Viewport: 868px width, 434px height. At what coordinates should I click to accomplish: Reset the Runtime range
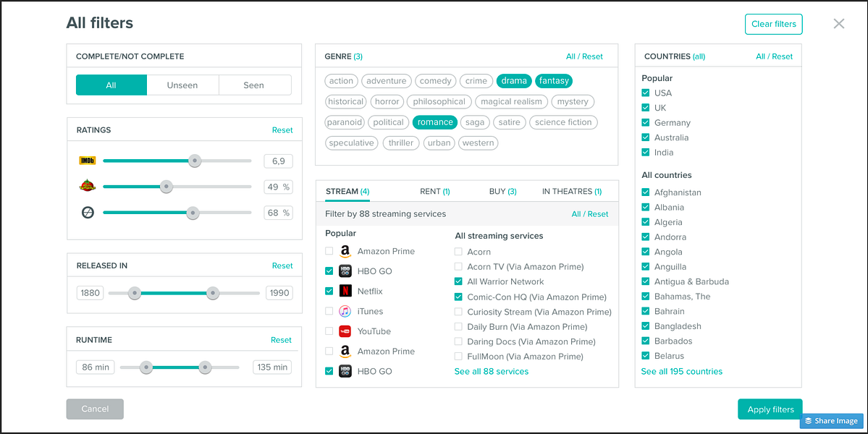(x=281, y=340)
